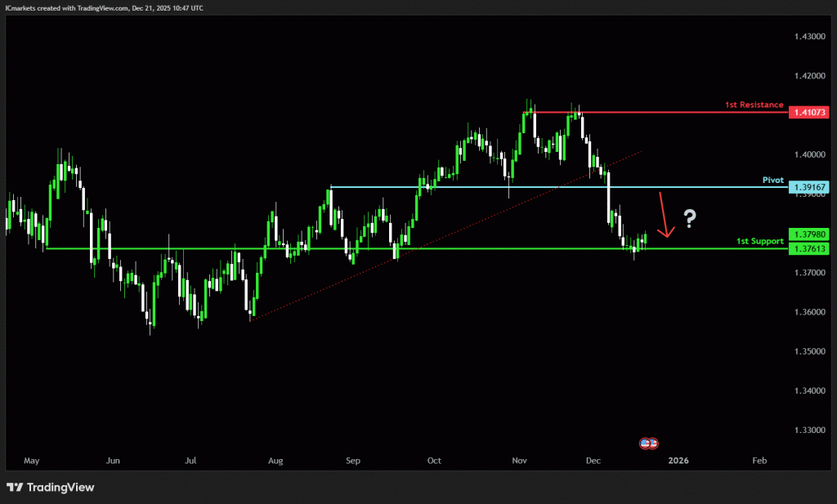Click the red downward arrow drawing
Image resolution: width=837 pixels, height=504 pixels.
(x=665, y=216)
